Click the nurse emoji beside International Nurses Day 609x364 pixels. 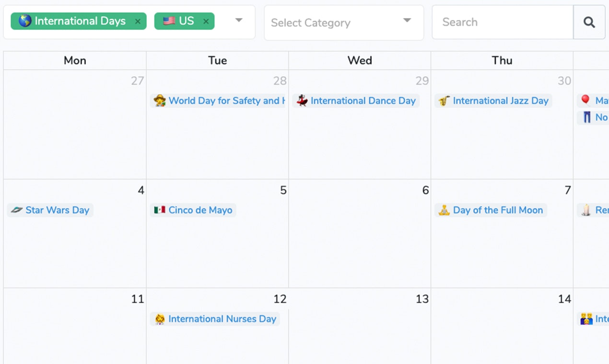(x=160, y=318)
